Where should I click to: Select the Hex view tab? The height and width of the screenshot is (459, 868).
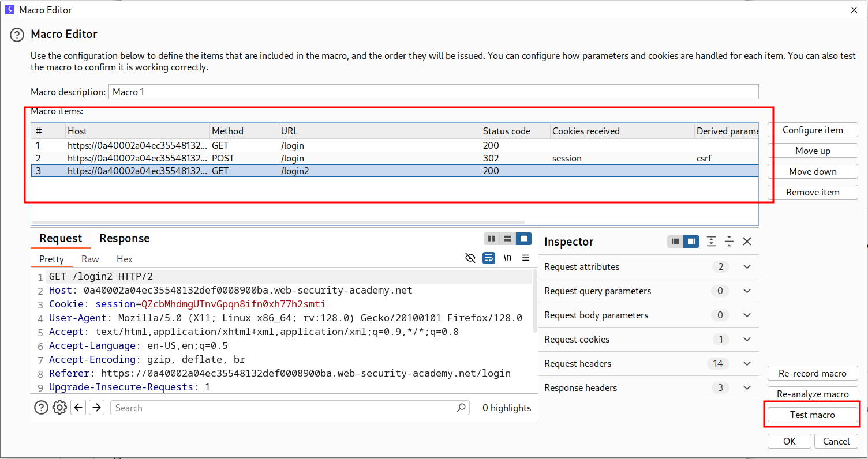124,259
